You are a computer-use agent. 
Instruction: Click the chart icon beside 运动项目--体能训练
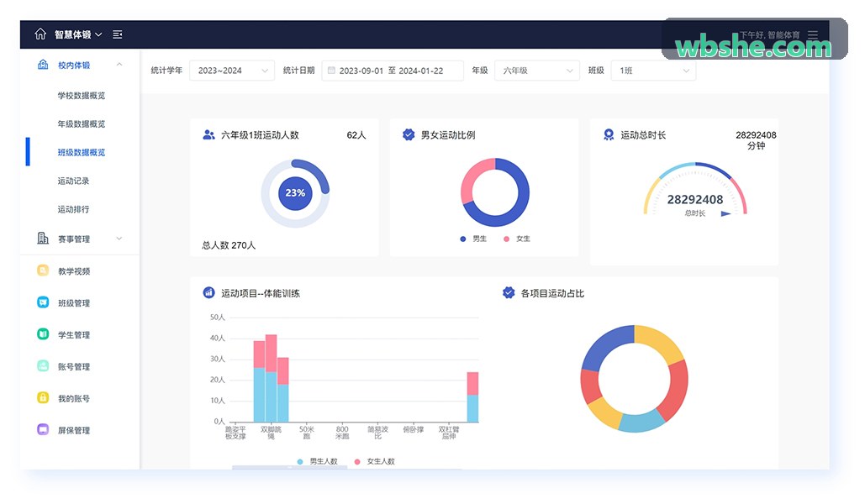pyautogui.click(x=208, y=293)
